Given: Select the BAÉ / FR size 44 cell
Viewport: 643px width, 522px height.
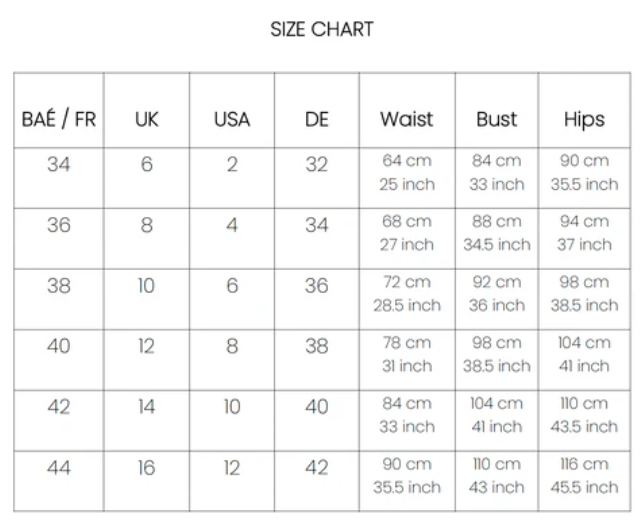Looking at the screenshot, I should tap(59, 467).
